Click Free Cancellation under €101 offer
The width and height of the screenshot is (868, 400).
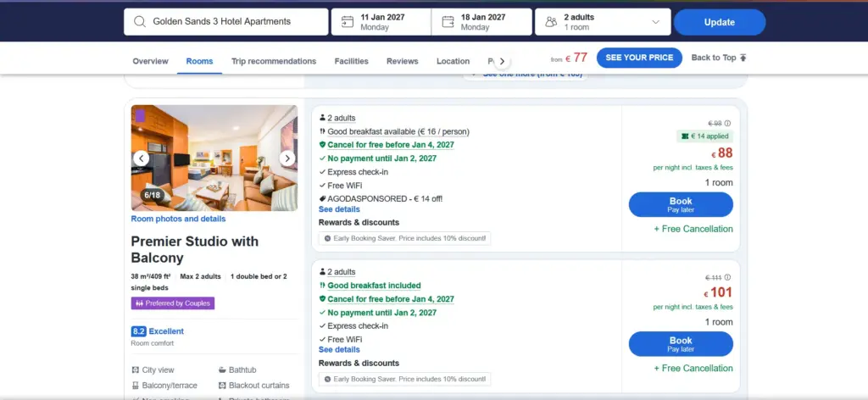693,369
